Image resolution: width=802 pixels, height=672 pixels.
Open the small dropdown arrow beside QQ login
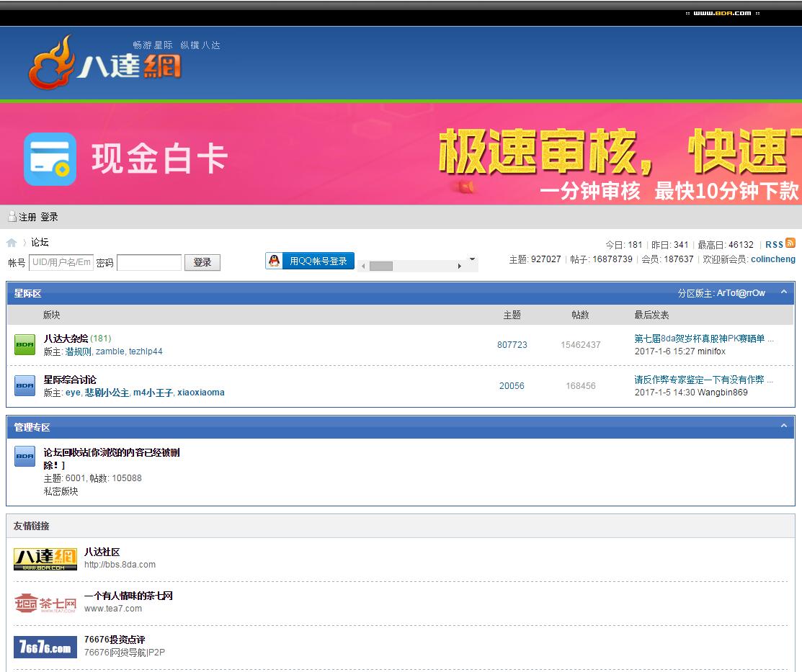pyautogui.click(x=472, y=259)
